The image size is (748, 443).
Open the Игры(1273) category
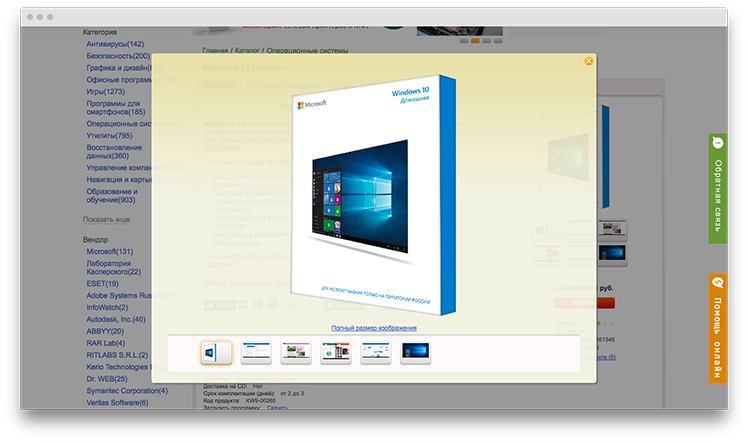pyautogui.click(x=105, y=92)
